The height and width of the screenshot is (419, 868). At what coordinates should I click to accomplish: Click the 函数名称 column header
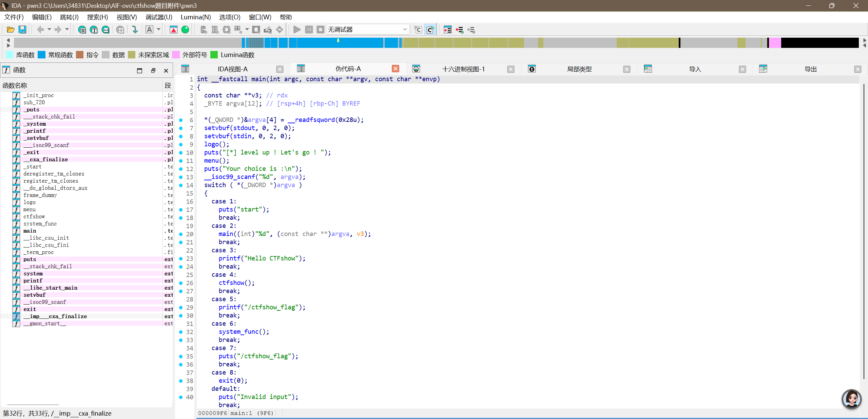pyautogui.click(x=15, y=85)
